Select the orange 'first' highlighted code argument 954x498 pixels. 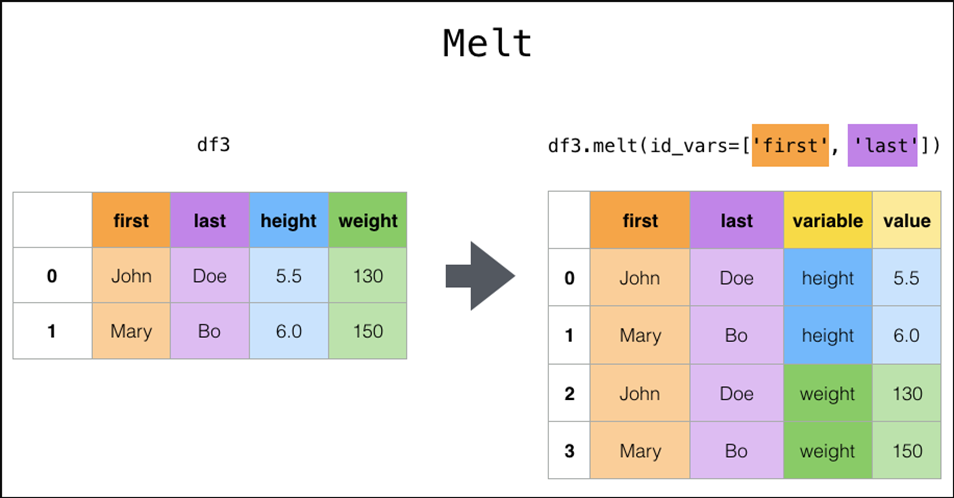(790, 145)
